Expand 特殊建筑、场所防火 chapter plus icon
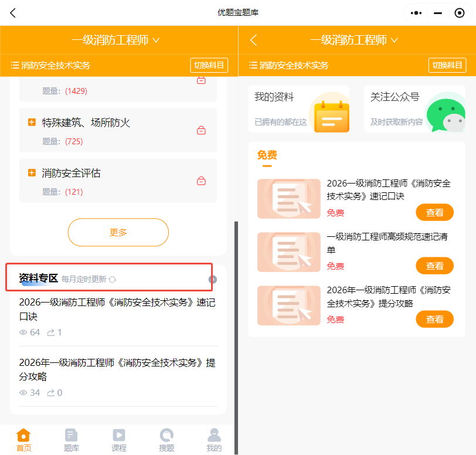The height and width of the screenshot is (455, 476). click(32, 122)
